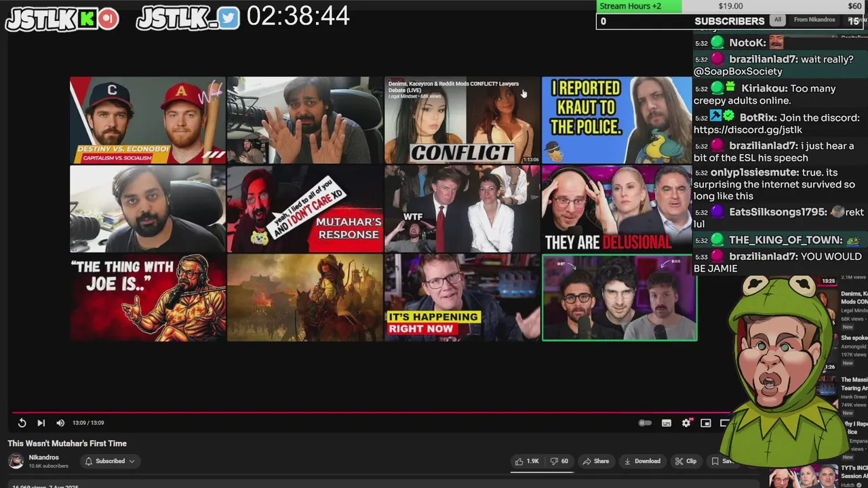Create a Clip of the video

pos(686,461)
